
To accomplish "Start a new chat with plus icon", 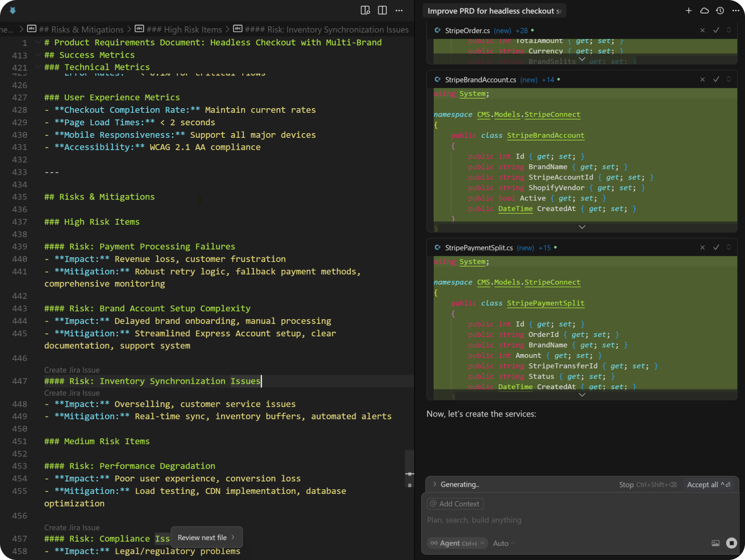I will tap(688, 10).
